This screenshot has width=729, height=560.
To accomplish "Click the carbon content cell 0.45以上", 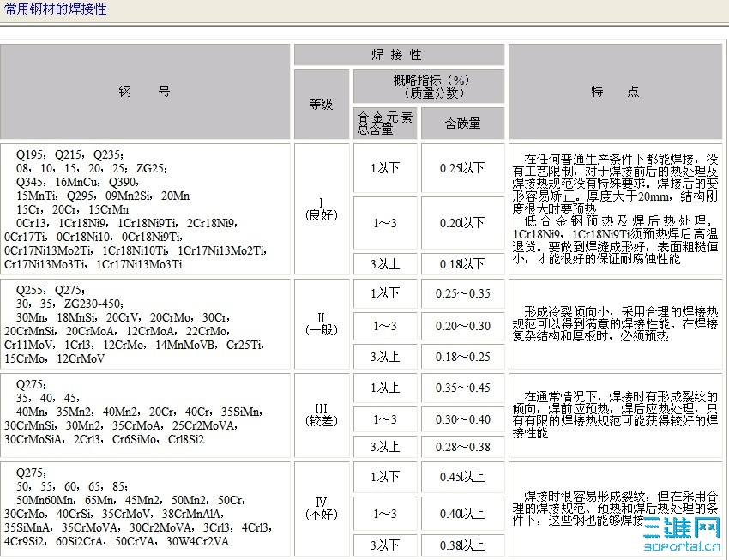I will point(462,478).
